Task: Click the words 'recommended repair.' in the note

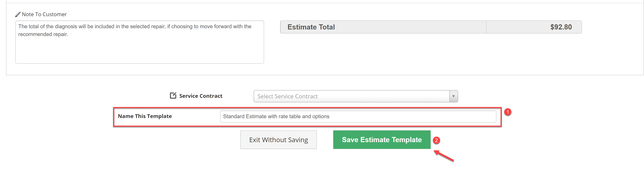Action: pos(43,34)
